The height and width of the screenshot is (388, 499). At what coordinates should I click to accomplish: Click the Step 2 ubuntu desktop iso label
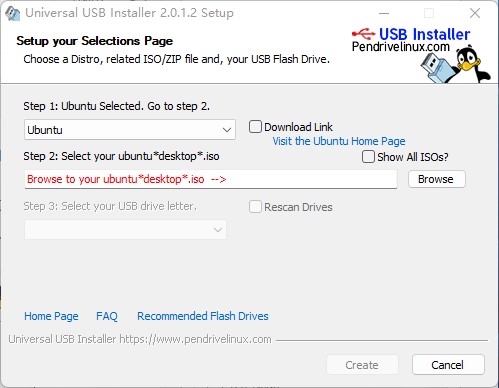121,156
